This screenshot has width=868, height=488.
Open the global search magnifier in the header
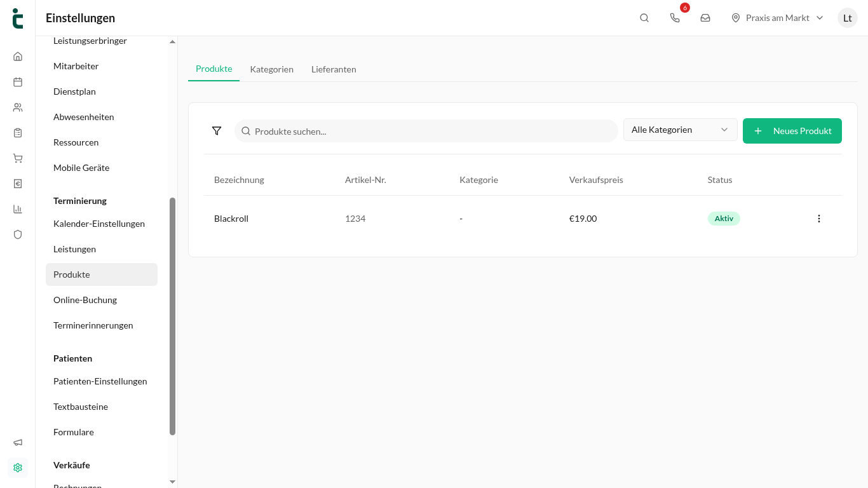[x=644, y=18]
